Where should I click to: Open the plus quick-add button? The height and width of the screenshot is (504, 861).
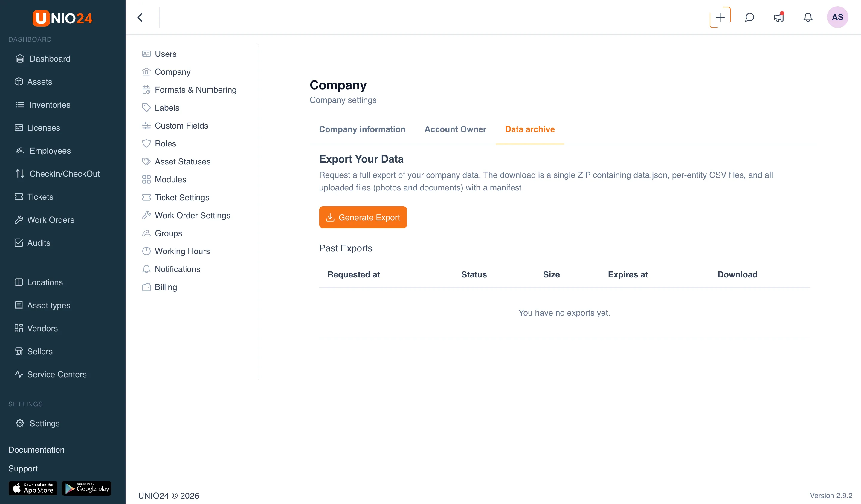(x=720, y=17)
